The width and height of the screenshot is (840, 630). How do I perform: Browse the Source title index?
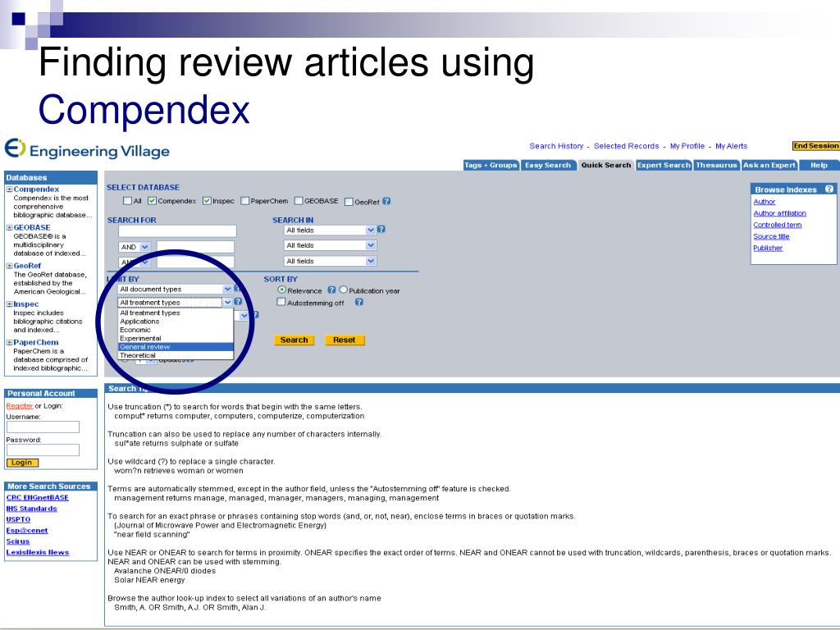click(771, 236)
